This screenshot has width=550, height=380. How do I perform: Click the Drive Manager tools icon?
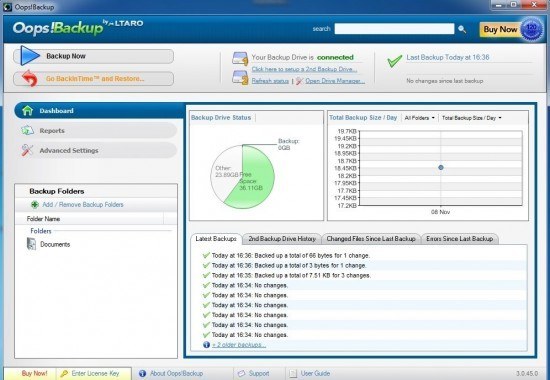[299, 81]
